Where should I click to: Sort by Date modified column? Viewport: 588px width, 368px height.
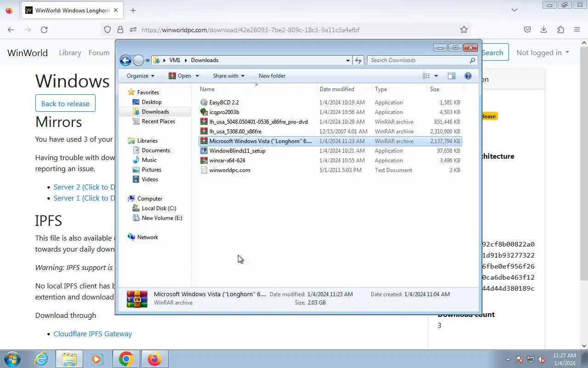tap(344, 89)
